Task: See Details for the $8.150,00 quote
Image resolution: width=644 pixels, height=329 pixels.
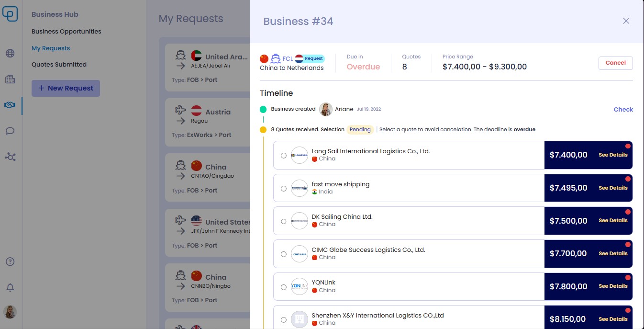Action: [x=613, y=319]
